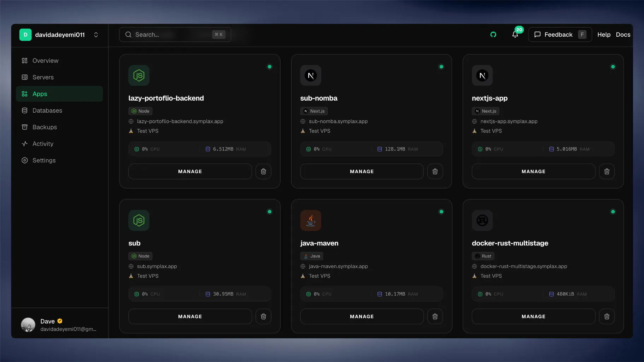Viewport: 644px width, 362px height.
Task: Delete the sub app with trash icon
Action: 263,316
